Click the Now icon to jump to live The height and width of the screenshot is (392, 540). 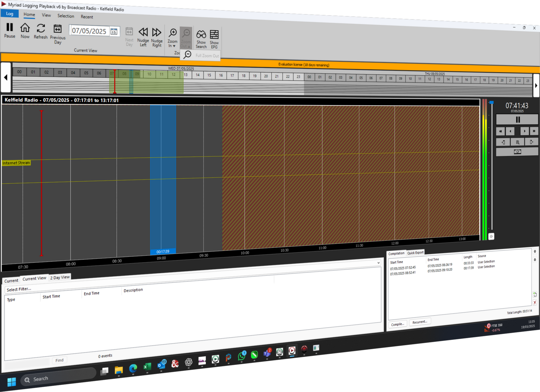25,32
